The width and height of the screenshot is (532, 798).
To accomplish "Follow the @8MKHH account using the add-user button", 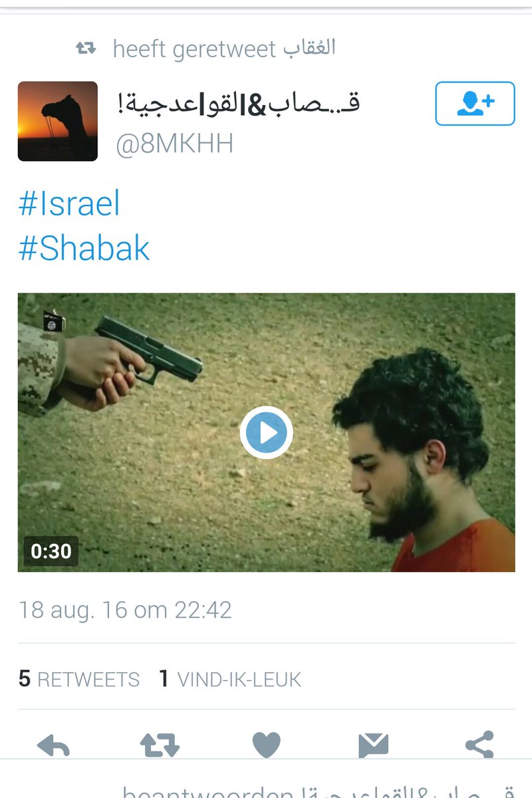I will pos(475,103).
